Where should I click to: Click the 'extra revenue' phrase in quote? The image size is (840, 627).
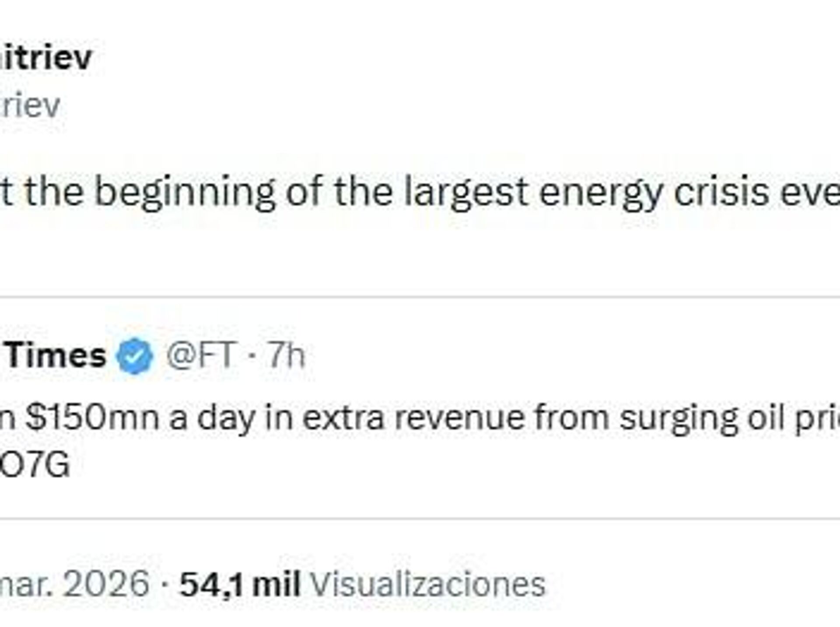(x=413, y=417)
